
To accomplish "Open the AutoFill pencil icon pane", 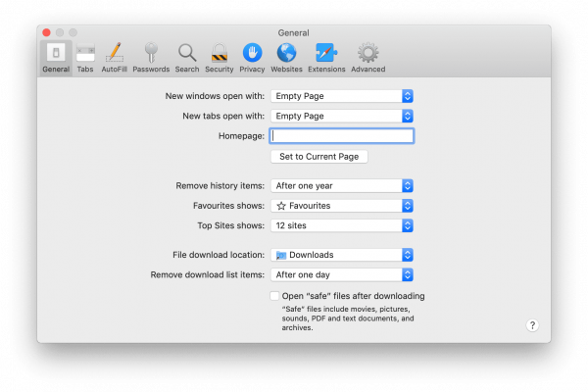I will point(114,58).
